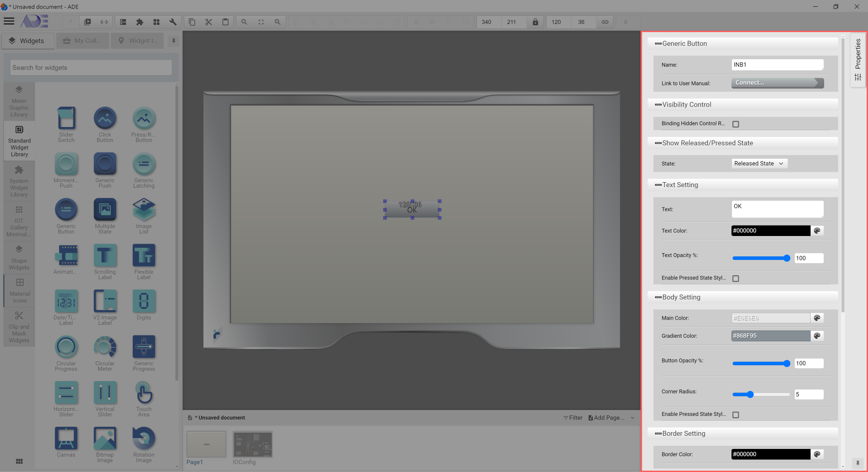
Task: Switch to the My Collection tab
Action: click(83, 41)
